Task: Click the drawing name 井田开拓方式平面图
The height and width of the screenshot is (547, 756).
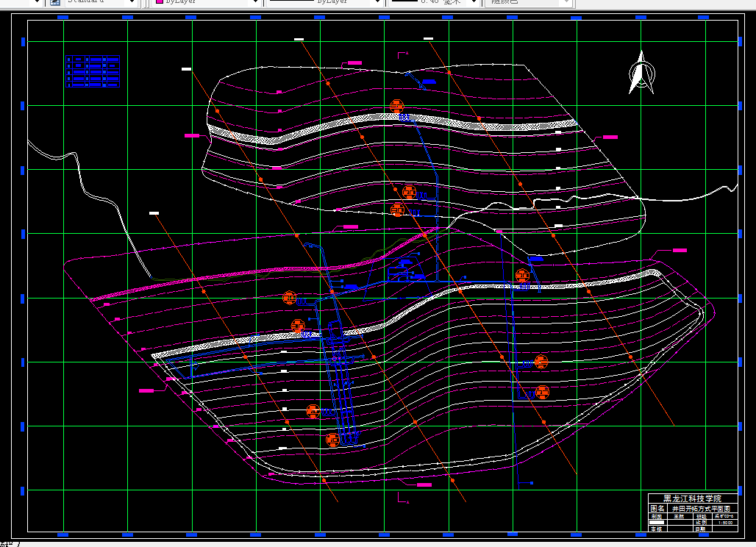Action: pyautogui.click(x=701, y=509)
